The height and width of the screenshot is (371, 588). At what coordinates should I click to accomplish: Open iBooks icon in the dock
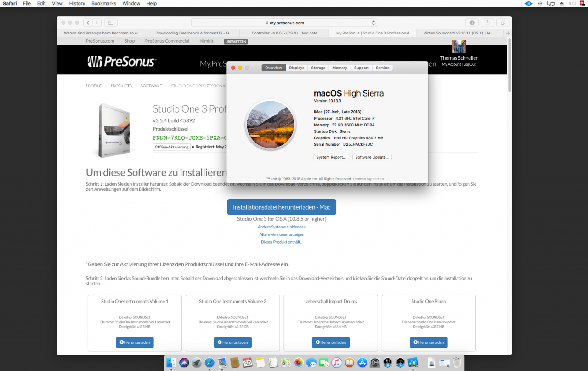pos(350,362)
